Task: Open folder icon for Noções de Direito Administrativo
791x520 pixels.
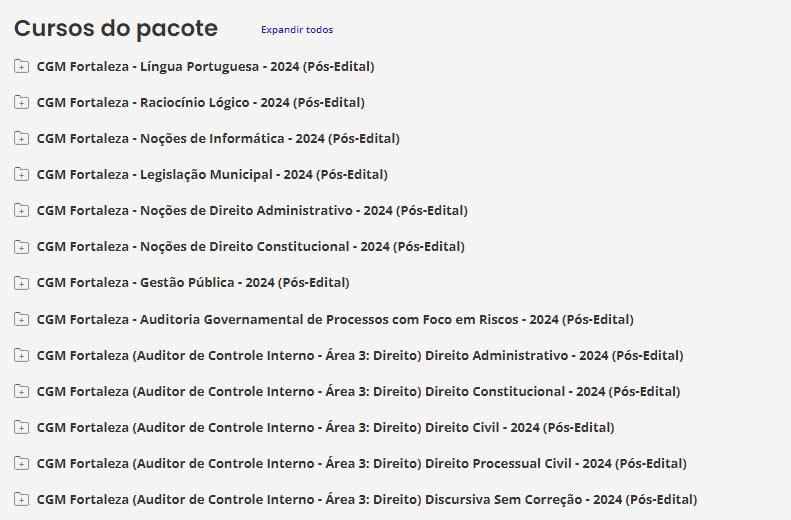Action: [x=21, y=211]
